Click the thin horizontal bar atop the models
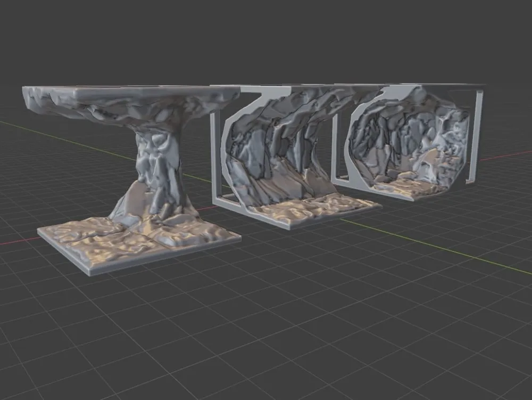 tap(372, 87)
